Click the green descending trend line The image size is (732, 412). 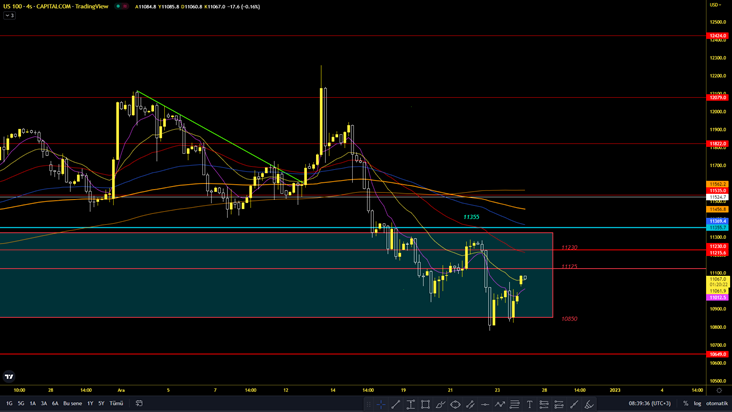coord(219,137)
